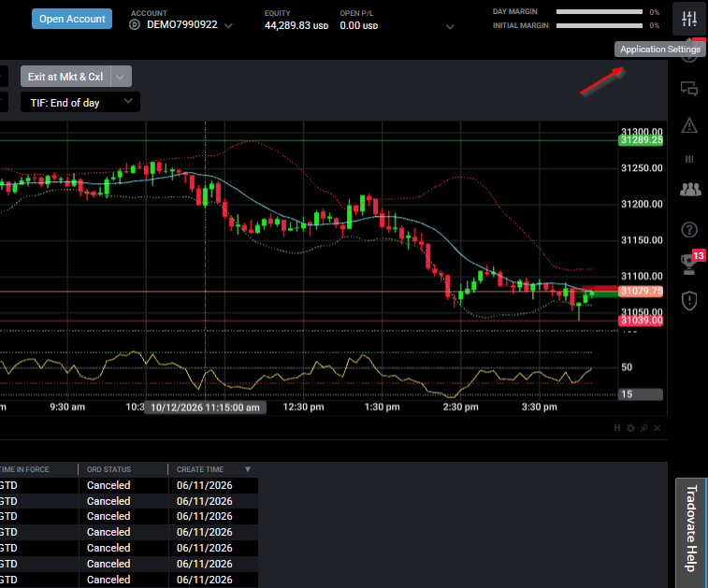Open the question mark help icon
The image size is (708, 588).
(x=689, y=230)
